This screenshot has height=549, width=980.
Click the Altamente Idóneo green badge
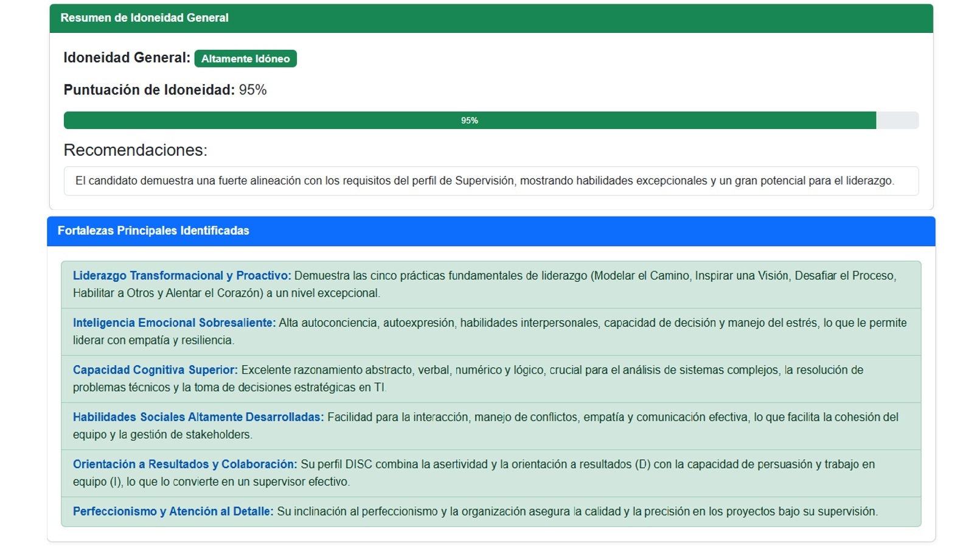[245, 59]
